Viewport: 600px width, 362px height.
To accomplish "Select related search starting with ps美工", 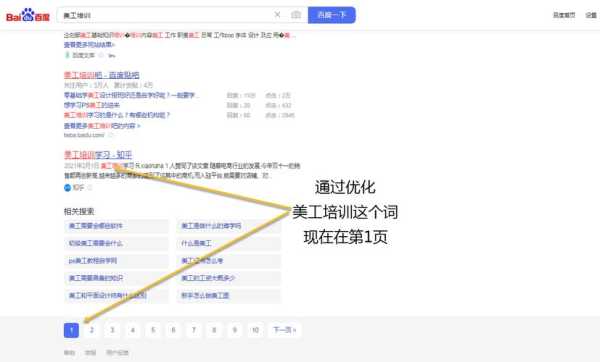I will click(x=116, y=261).
